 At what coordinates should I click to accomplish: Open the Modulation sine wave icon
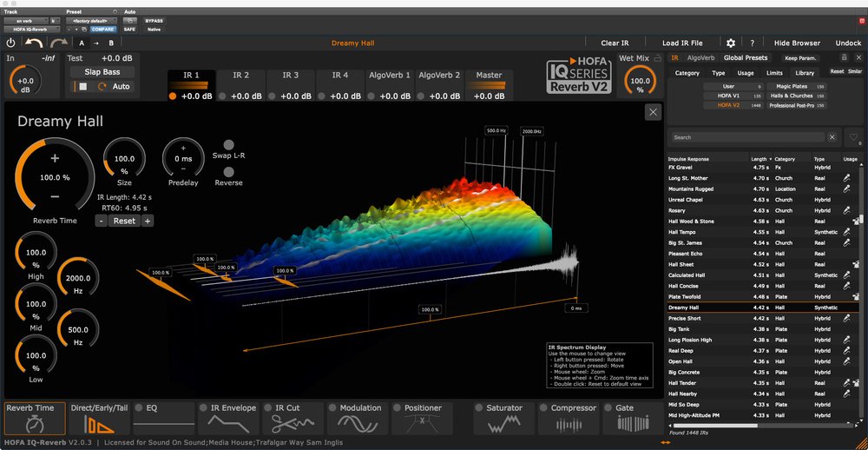point(358,425)
